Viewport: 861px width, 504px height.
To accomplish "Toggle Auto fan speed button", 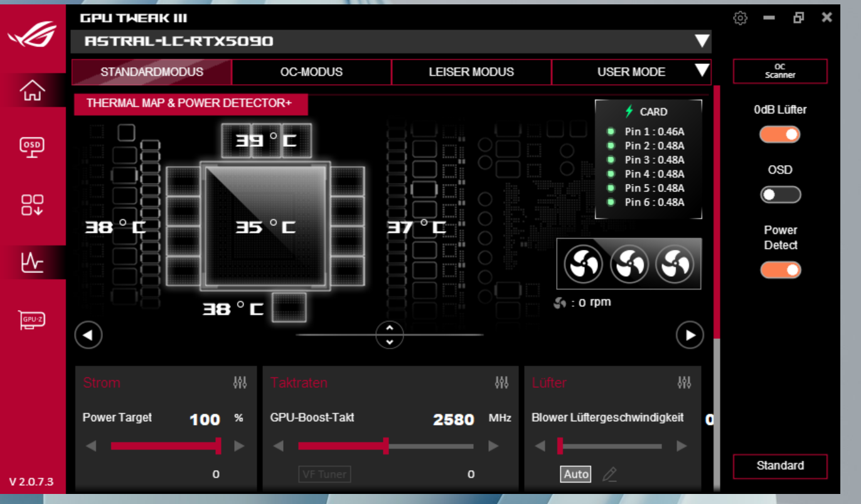I will (575, 474).
